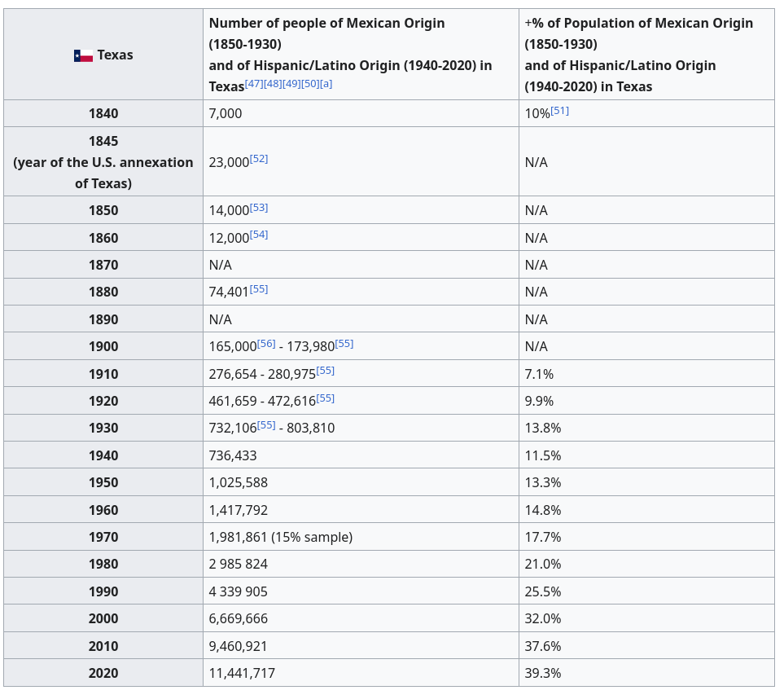Select the 1980 row header
Image resolution: width=784 pixels, height=699 pixels.
coord(103,564)
